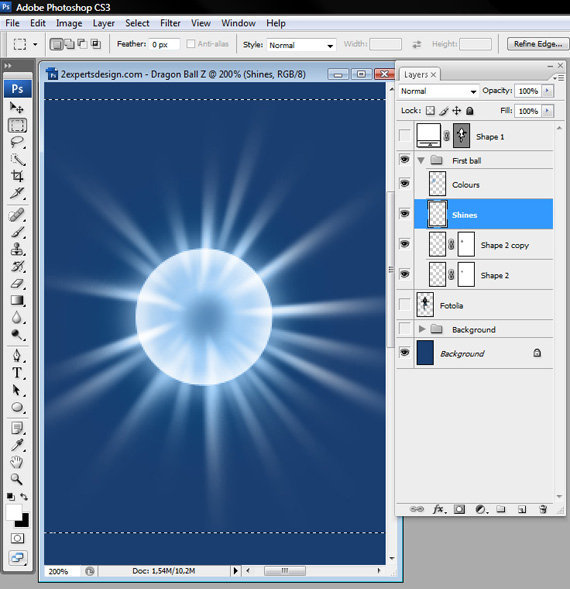Hide the First ball group
This screenshot has width=570, height=589.
[404, 160]
